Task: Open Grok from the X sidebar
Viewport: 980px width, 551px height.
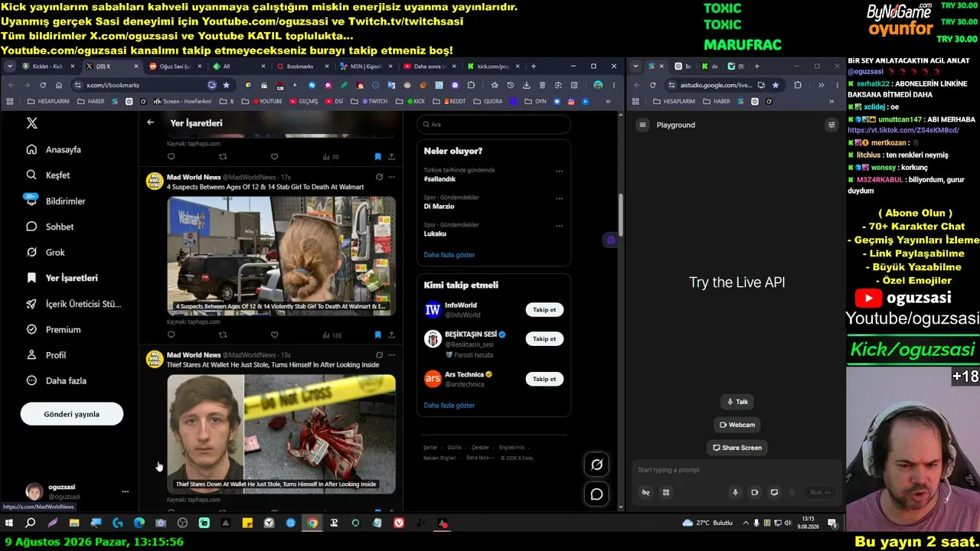Action: pyautogui.click(x=45, y=253)
